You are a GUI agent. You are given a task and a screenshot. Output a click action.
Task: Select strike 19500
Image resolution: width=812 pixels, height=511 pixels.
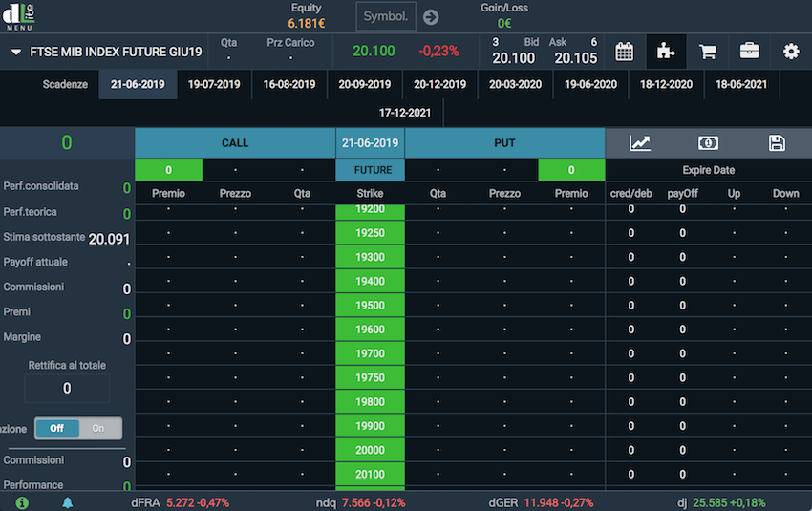point(371,306)
